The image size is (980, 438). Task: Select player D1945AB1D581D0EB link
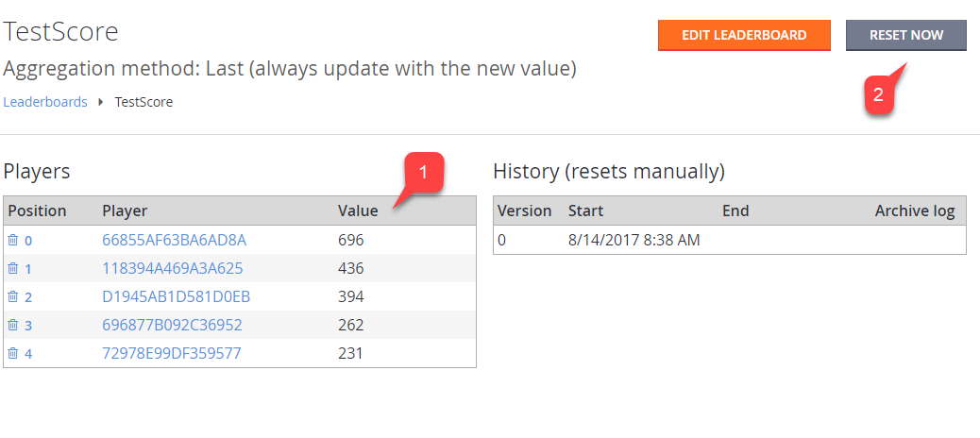coord(177,296)
